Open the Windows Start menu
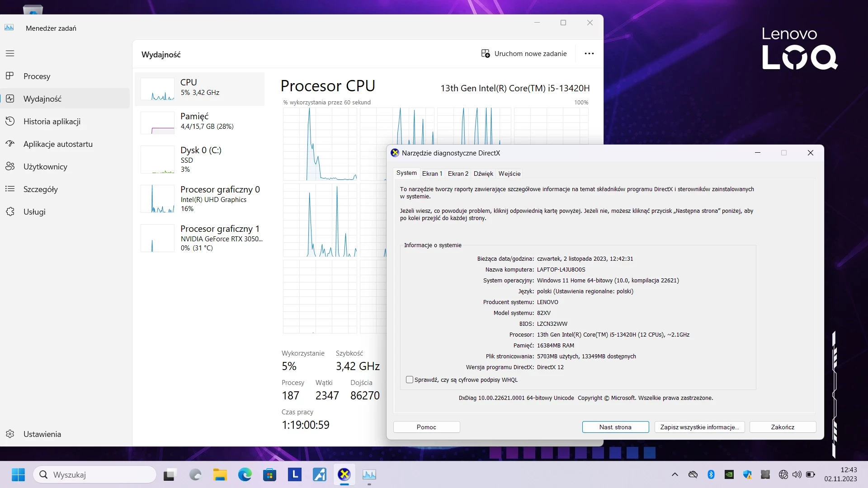The width and height of the screenshot is (868, 488). pyautogui.click(x=18, y=474)
